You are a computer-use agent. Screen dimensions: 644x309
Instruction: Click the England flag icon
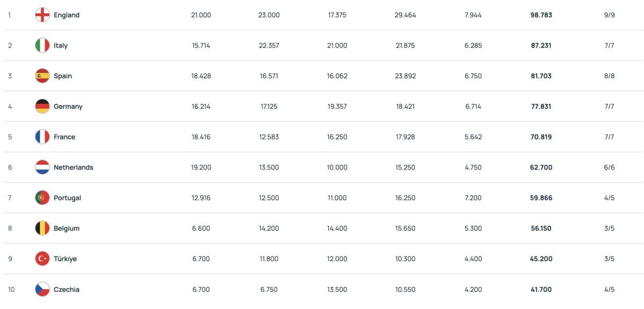point(42,15)
